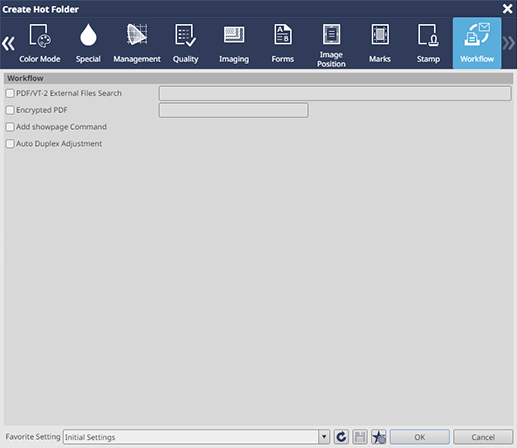Tick the Encrypted PDF checkbox
The image size is (517, 448).
(10, 110)
